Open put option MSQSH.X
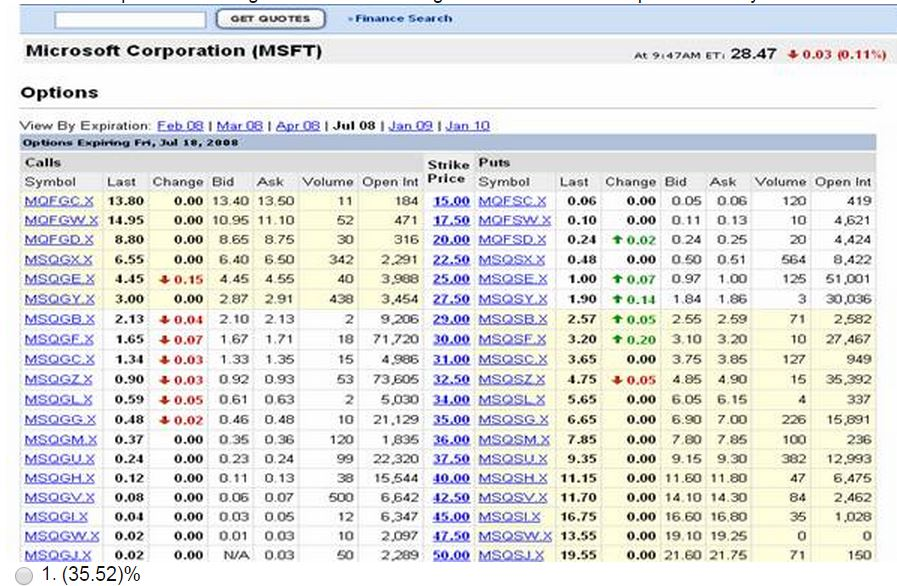 pyautogui.click(x=513, y=478)
